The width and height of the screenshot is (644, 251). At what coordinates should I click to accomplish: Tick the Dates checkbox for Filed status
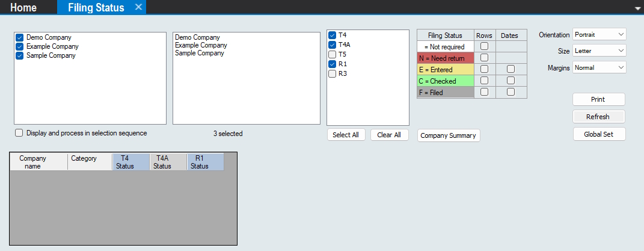tap(511, 92)
